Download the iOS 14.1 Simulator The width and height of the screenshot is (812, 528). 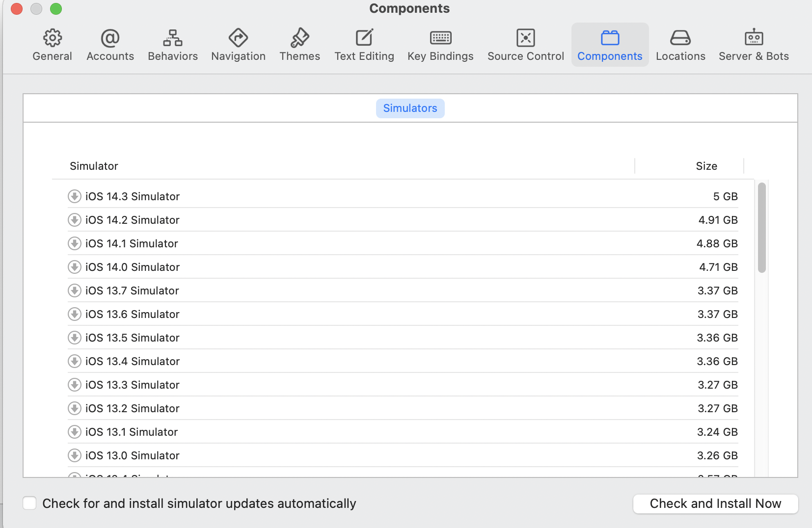[x=74, y=243]
